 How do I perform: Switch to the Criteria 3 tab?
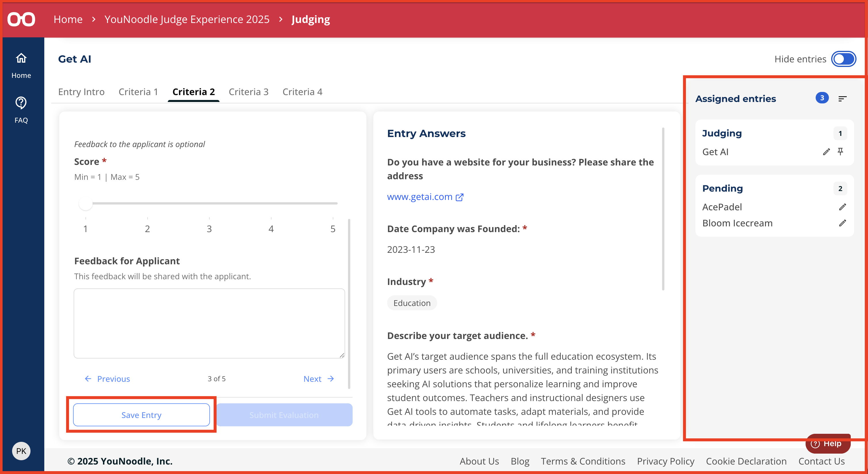(x=248, y=92)
